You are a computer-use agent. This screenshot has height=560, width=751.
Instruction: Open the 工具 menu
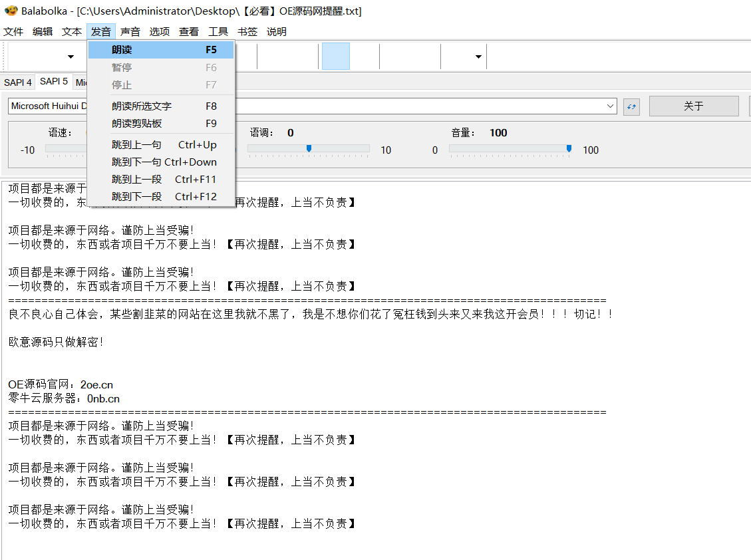(218, 32)
